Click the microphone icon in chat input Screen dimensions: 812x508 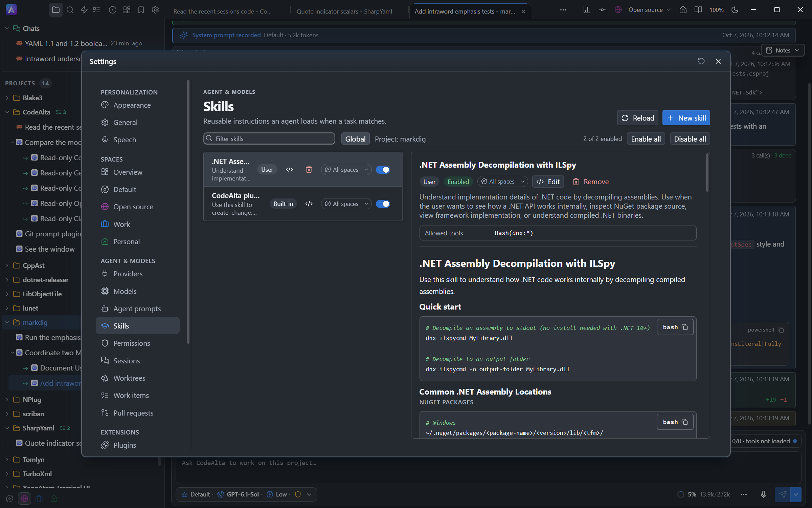(x=764, y=494)
